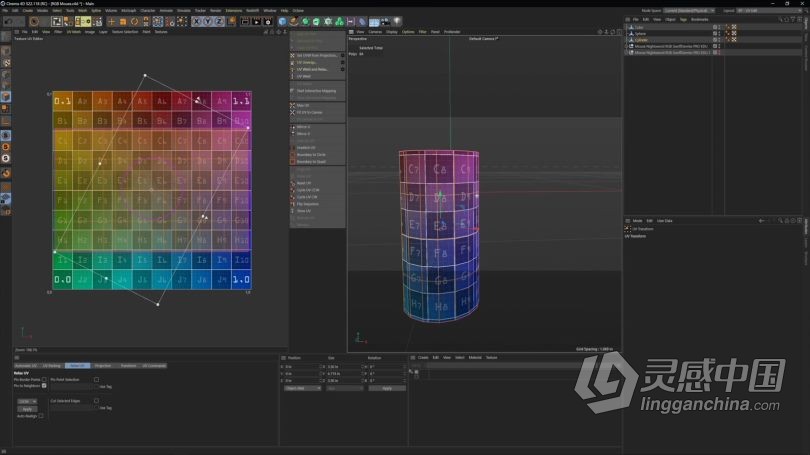Open viewport hamburger menu

point(351,32)
